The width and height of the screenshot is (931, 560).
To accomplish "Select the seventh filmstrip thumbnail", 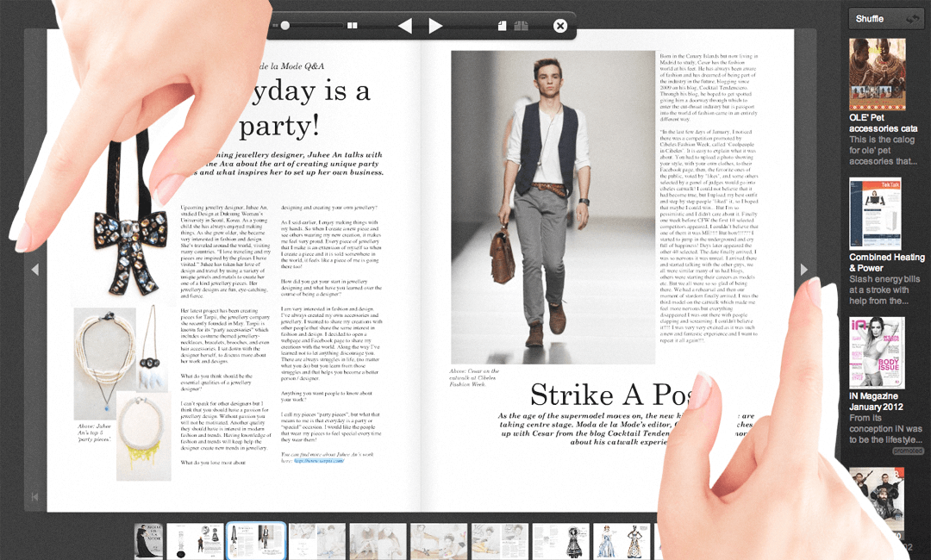I will click(x=500, y=541).
